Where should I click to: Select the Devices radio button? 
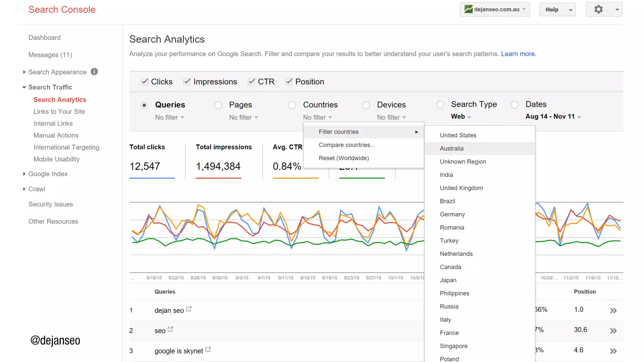[366, 105]
